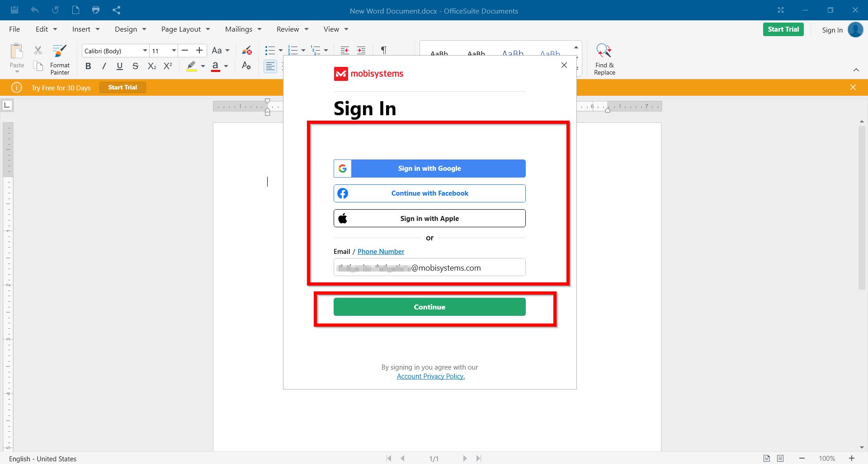This screenshot has width=868, height=464.
Task: Click the Redo icon in title bar
Action: (55, 10)
